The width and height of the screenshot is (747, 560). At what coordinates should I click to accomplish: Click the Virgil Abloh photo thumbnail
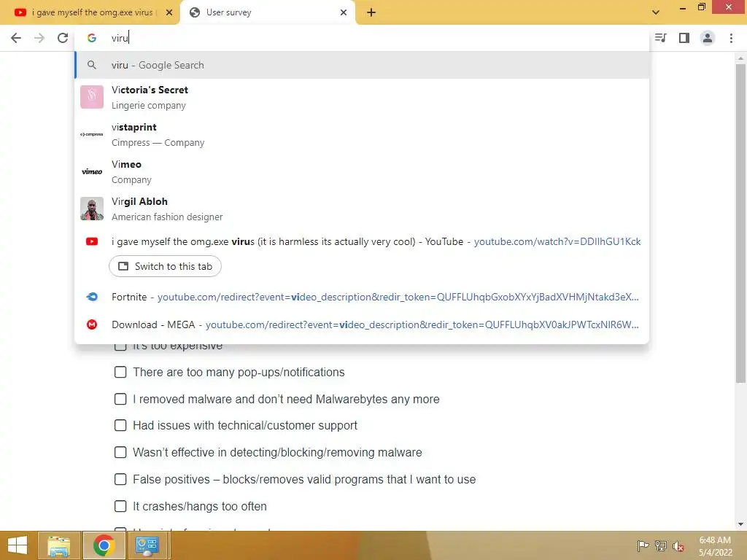92,209
